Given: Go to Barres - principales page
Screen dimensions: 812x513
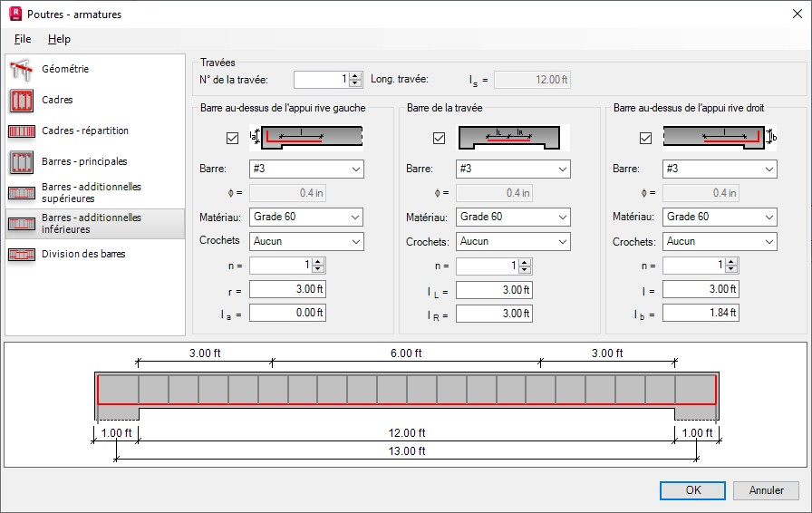Looking at the screenshot, I should [84, 161].
